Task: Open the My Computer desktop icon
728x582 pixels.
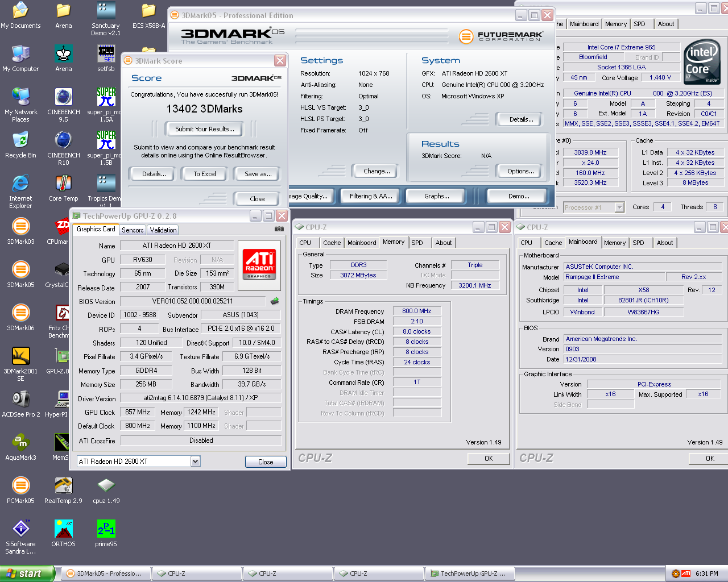Action: click(x=20, y=59)
